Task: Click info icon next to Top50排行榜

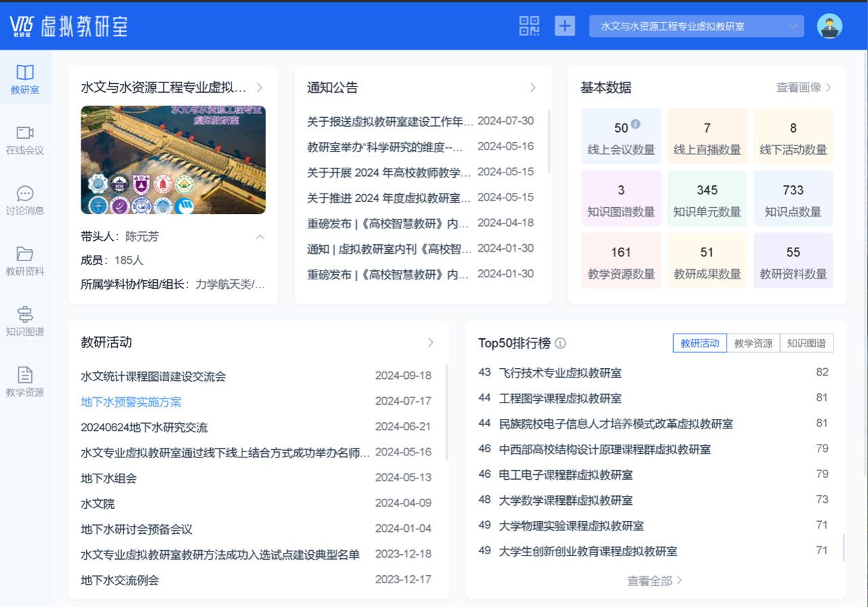Action: click(561, 343)
